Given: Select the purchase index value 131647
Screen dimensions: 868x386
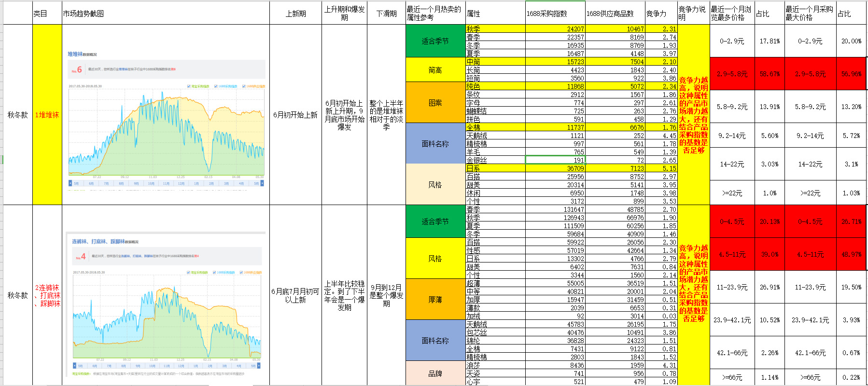Looking at the screenshot, I should click(x=555, y=209).
